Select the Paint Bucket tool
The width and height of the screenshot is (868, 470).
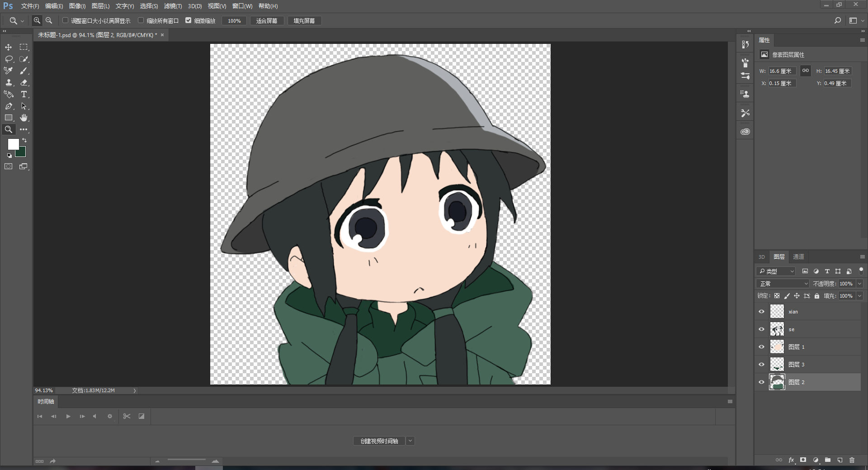coord(9,94)
